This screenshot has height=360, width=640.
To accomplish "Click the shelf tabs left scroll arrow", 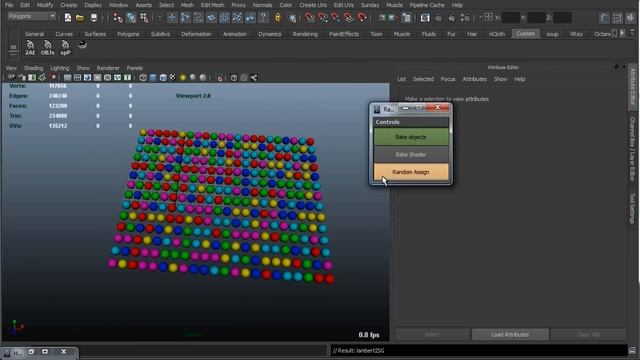I will tap(615, 33).
